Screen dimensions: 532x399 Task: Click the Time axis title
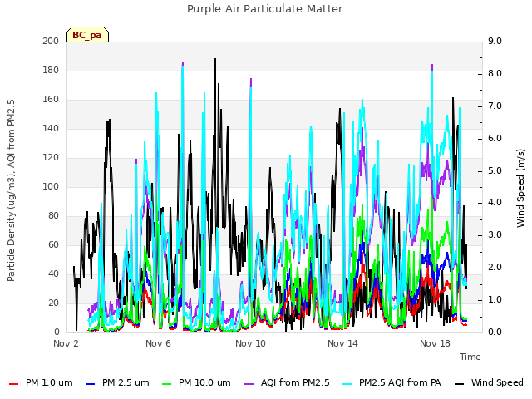(x=470, y=357)
